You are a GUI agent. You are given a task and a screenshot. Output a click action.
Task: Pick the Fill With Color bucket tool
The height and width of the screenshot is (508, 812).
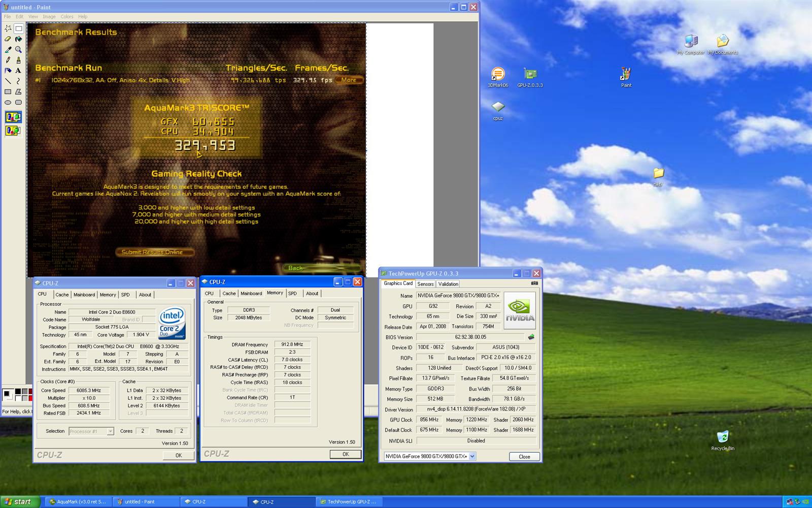[x=18, y=39]
